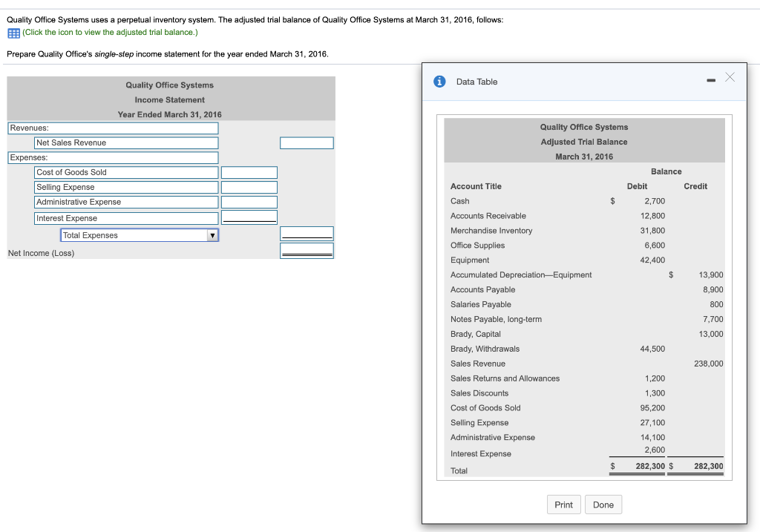
Task: Click the table icon to view adjusted trial balance
Action: [12, 33]
